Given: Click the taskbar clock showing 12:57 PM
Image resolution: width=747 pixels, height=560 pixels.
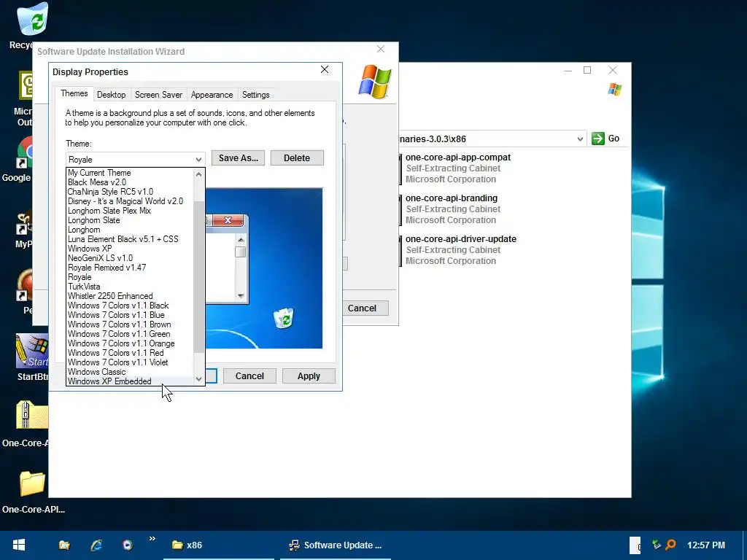Looking at the screenshot, I should click(x=706, y=545).
